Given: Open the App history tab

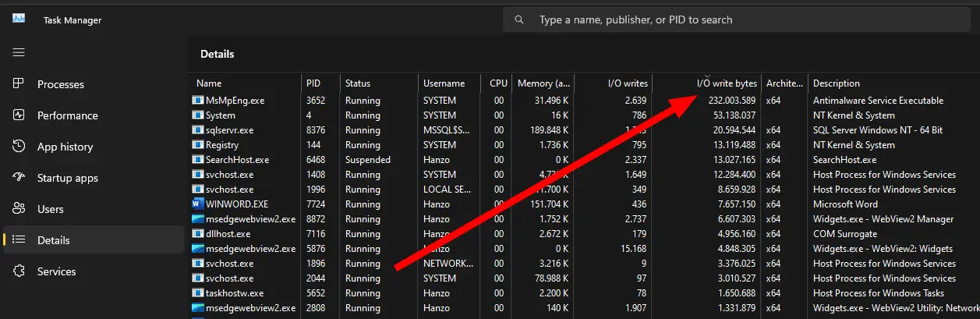Looking at the screenshot, I should [94, 147].
